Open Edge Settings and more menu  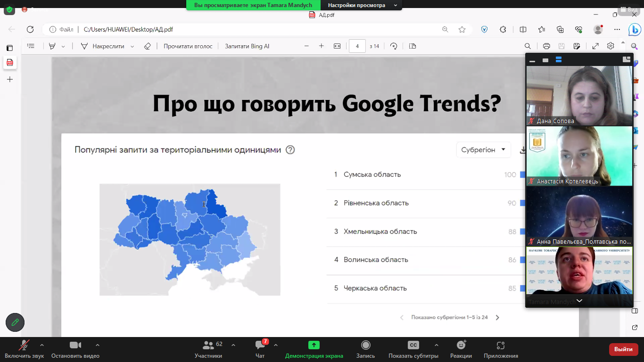click(x=617, y=29)
